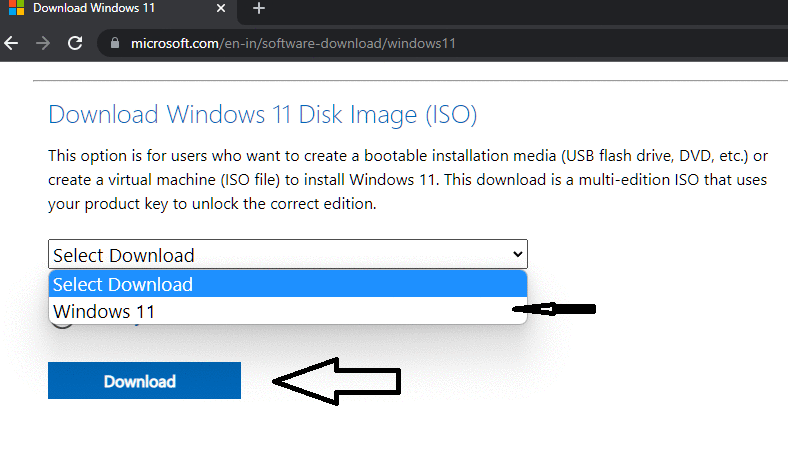Open a new browser tab

pyautogui.click(x=258, y=8)
